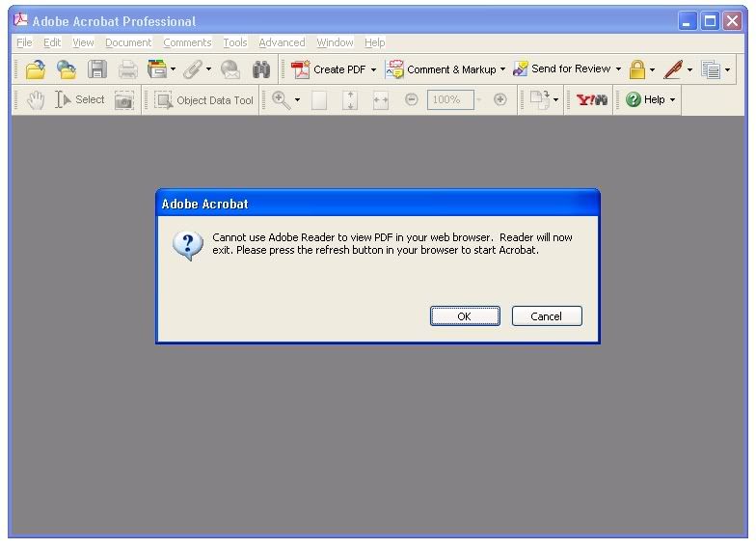The image size is (756, 548).
Task: Click the 100% zoom field
Action: click(x=450, y=100)
